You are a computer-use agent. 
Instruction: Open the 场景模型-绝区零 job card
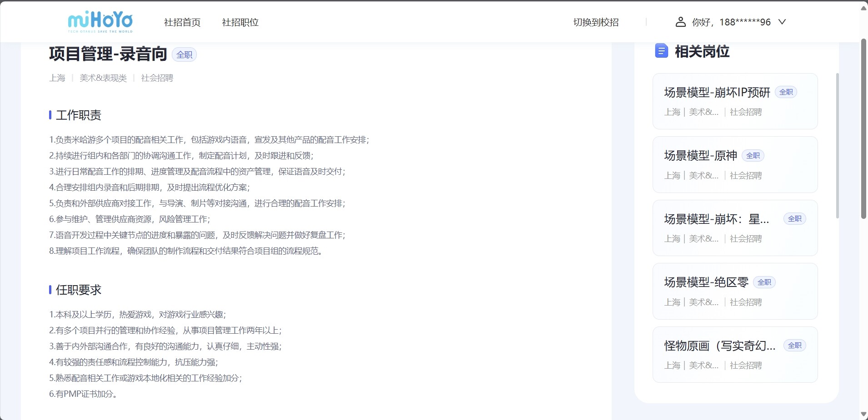tap(735, 291)
